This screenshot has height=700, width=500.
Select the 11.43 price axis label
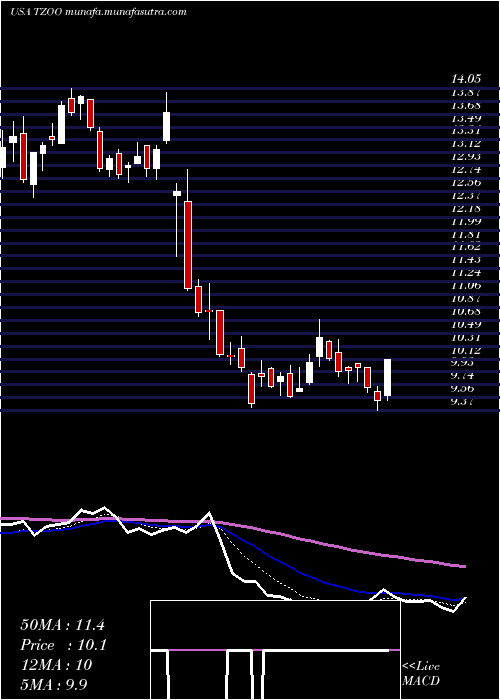[x=466, y=259]
